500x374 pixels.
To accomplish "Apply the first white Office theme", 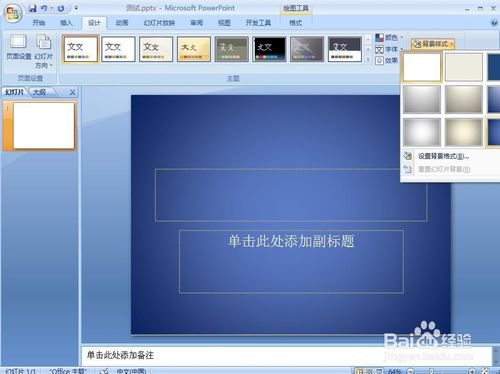I will pyautogui.click(x=80, y=49).
